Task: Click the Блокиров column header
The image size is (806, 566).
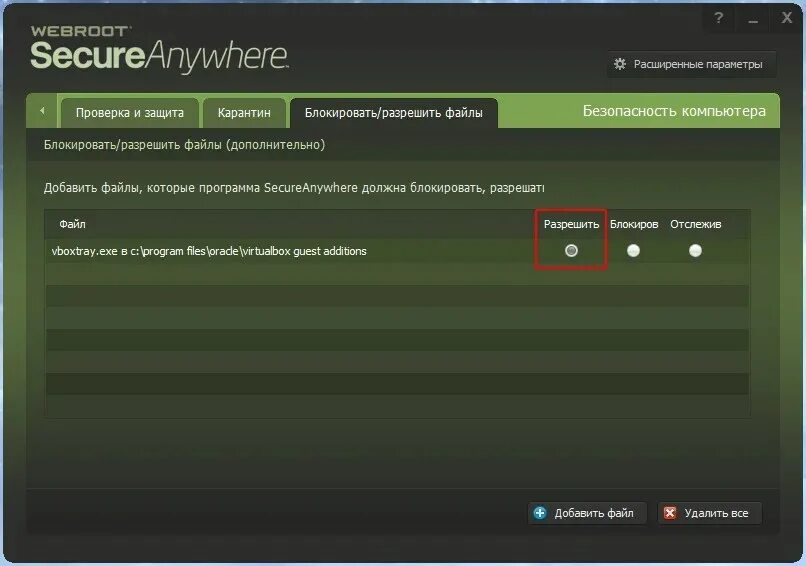Action: click(x=634, y=224)
